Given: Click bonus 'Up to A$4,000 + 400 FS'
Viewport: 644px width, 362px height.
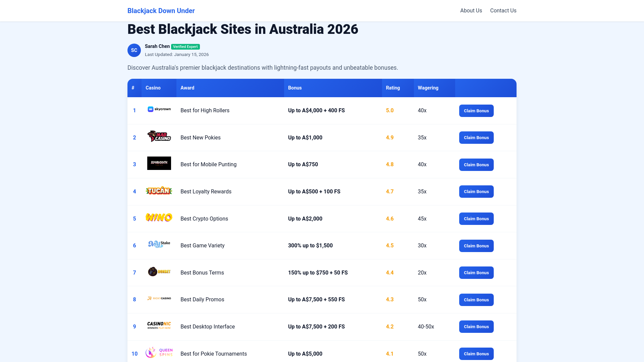Looking at the screenshot, I should pos(316,111).
